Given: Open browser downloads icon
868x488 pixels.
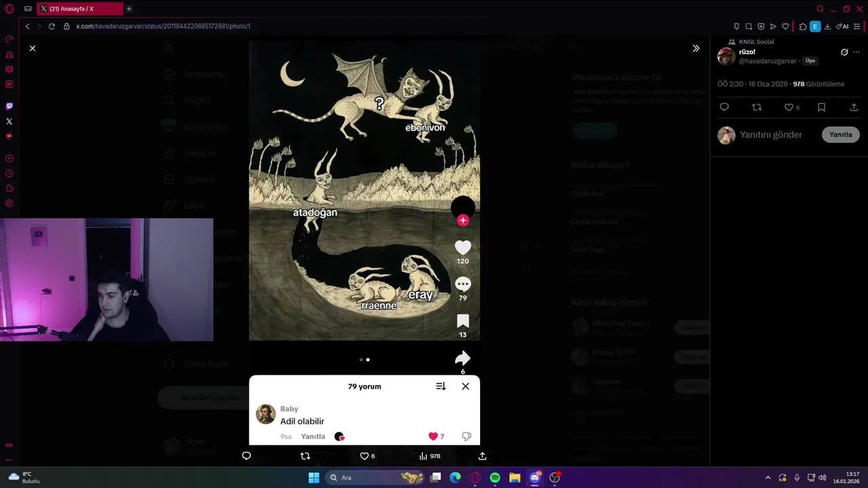Looking at the screenshot, I should tap(827, 26).
